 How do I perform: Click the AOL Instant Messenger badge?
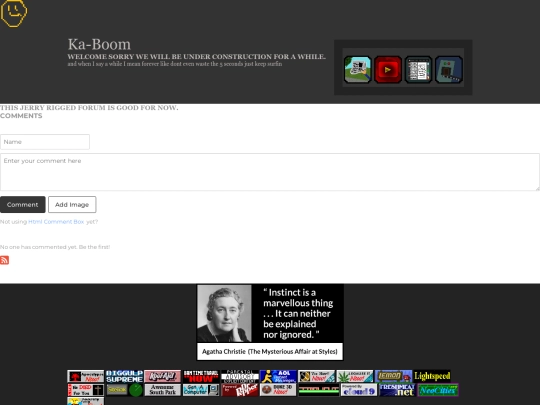pos(278,376)
